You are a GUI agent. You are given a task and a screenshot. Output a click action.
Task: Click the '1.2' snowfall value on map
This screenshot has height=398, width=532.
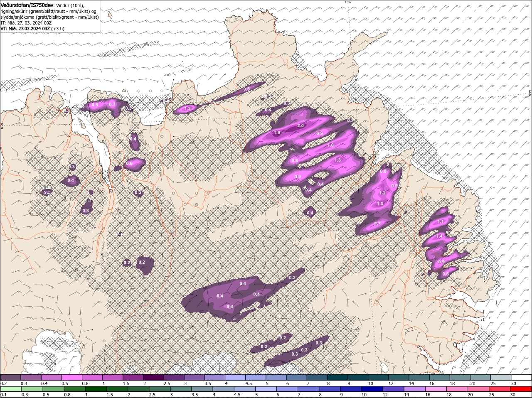tap(383, 193)
